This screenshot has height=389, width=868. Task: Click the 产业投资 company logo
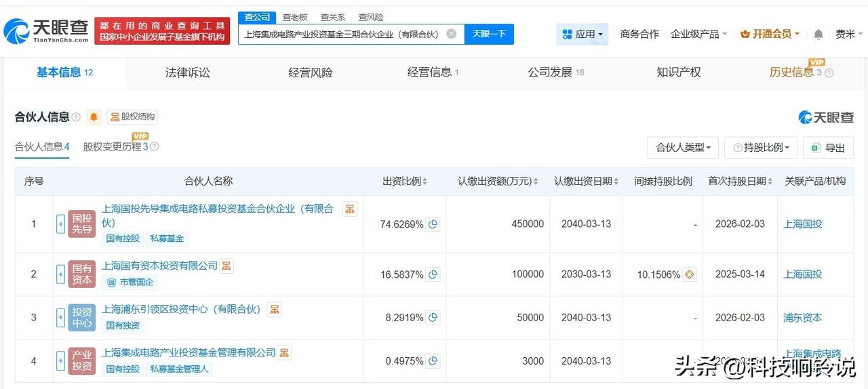(82, 361)
